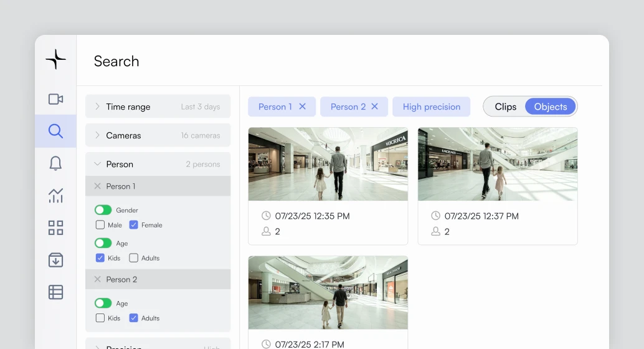Image resolution: width=644 pixels, height=349 pixels.
Task: Select the search magnifier sidebar icon
Action: point(56,131)
